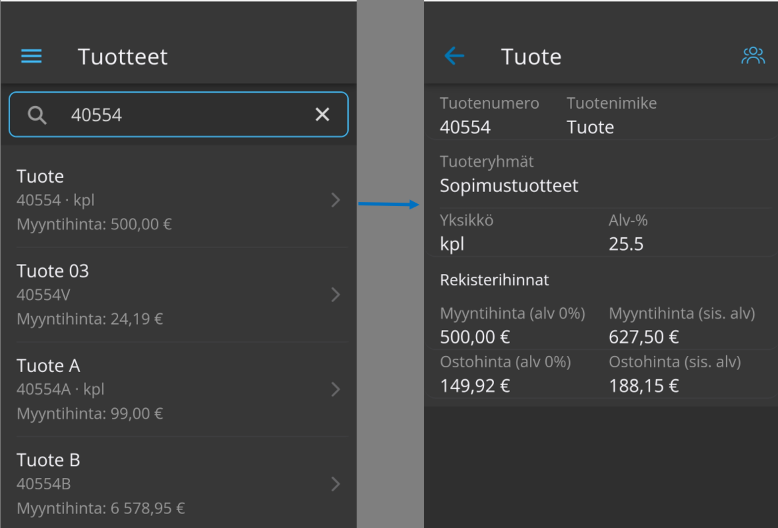Click the Ostohinta 149,92 € value
The height and width of the screenshot is (528, 778).
coord(474,386)
